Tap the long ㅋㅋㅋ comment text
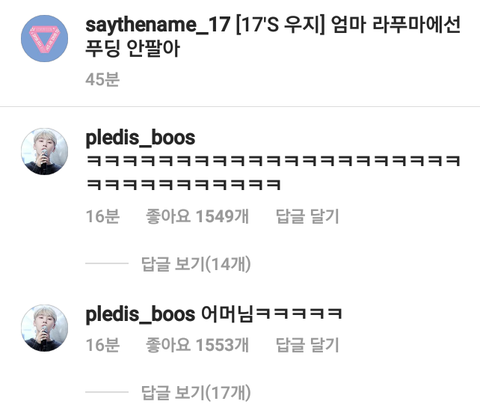The height and width of the screenshot is (419, 480). click(273, 172)
